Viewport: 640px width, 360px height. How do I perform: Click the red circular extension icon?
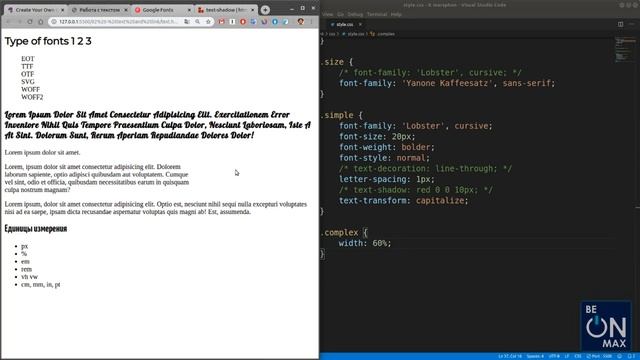coord(243,22)
